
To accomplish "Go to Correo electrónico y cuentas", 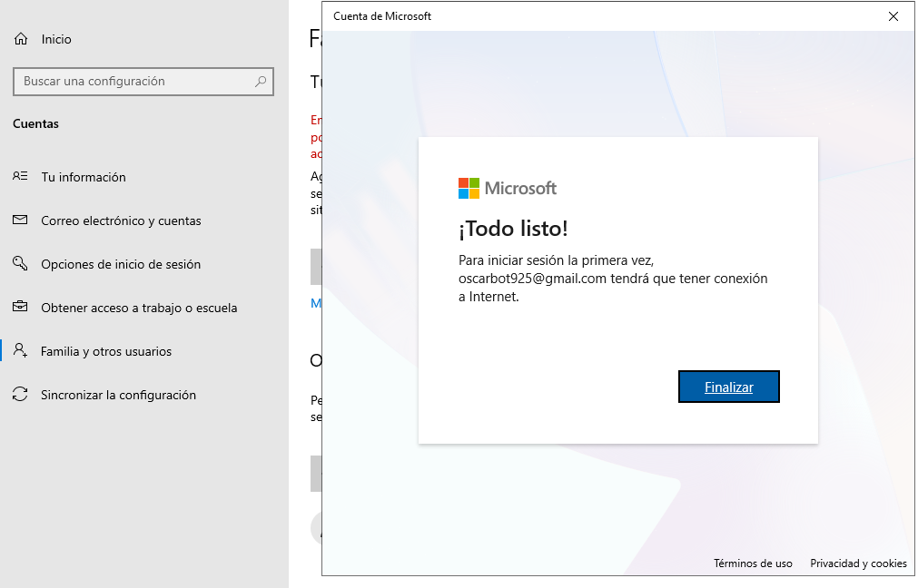I will click(x=121, y=220).
